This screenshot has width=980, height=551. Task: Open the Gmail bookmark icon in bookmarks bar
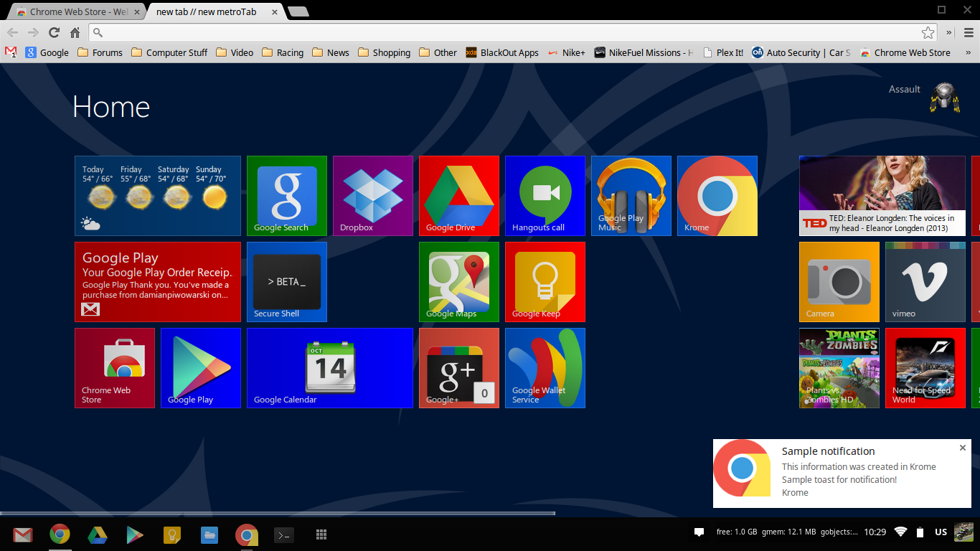pyautogui.click(x=11, y=52)
